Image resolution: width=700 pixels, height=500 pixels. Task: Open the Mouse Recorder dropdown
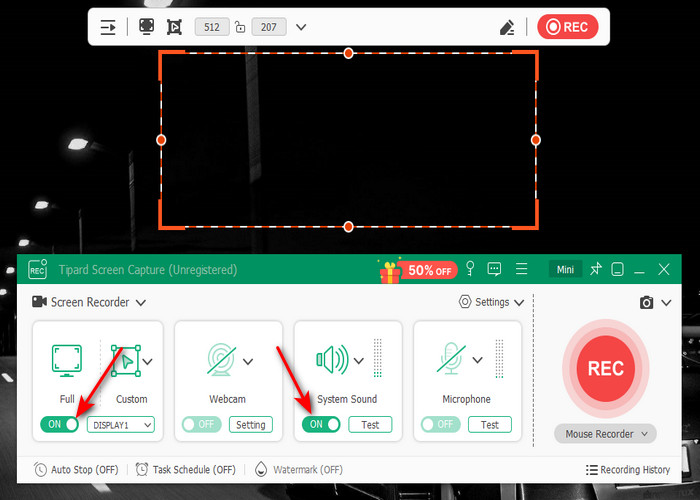pos(605,434)
